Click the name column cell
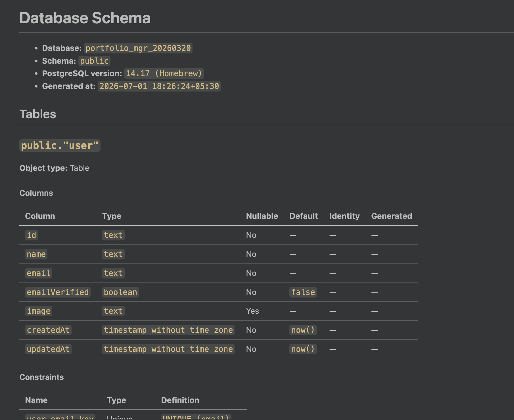Image resolution: width=514 pixels, height=420 pixels. (x=36, y=254)
